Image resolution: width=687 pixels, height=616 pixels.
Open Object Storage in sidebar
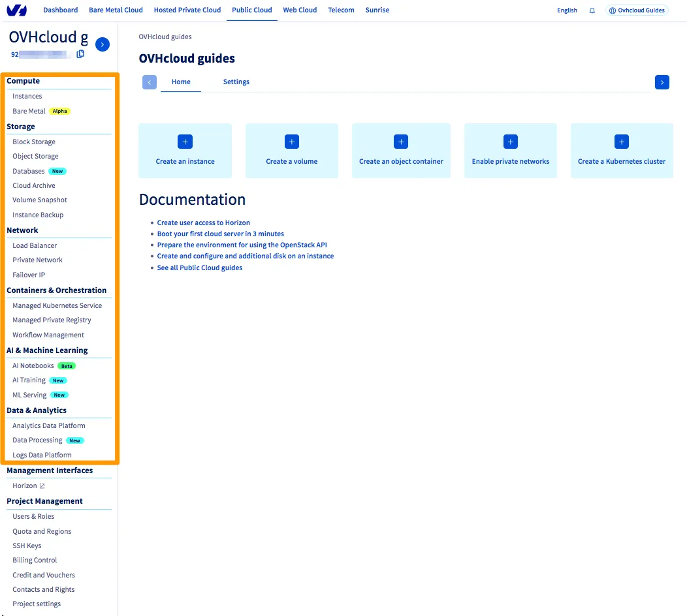click(x=35, y=157)
